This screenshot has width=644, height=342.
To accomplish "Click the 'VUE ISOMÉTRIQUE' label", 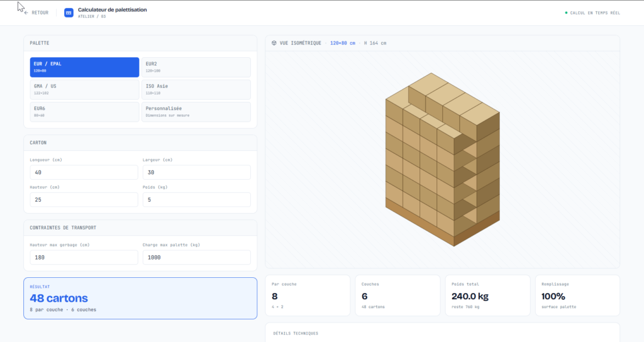I will [x=301, y=43].
